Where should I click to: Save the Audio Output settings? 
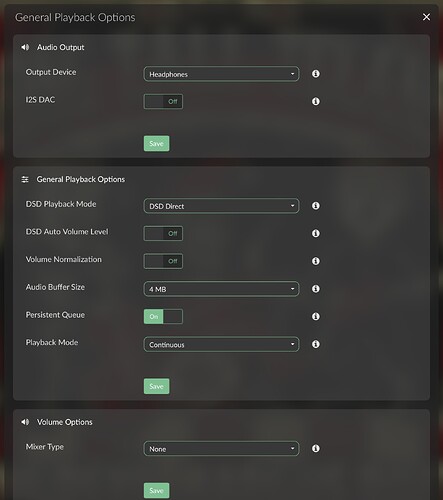(156, 143)
